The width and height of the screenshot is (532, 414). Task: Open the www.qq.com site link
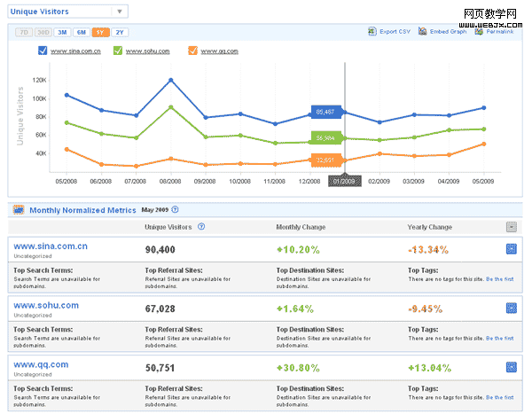tap(43, 363)
